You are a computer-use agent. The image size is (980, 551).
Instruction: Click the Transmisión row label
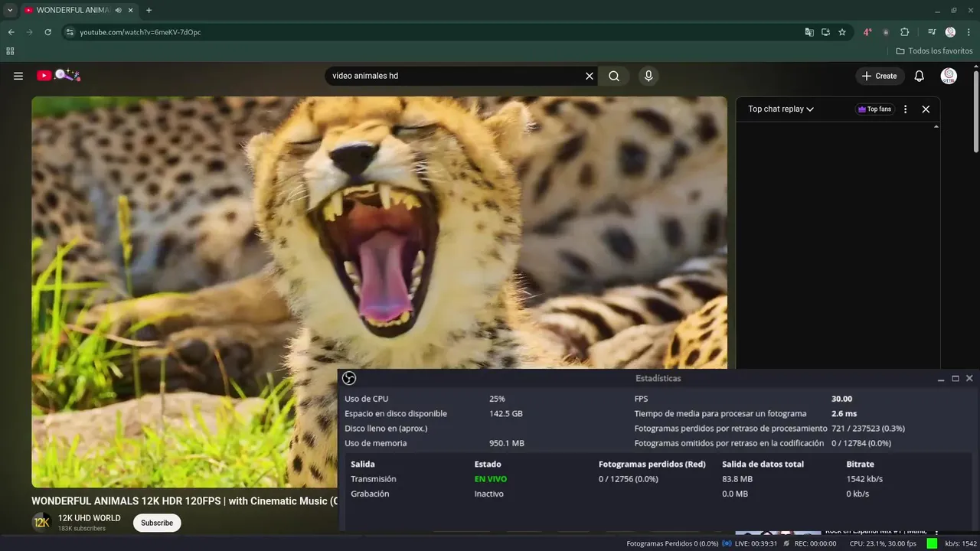pos(373,479)
